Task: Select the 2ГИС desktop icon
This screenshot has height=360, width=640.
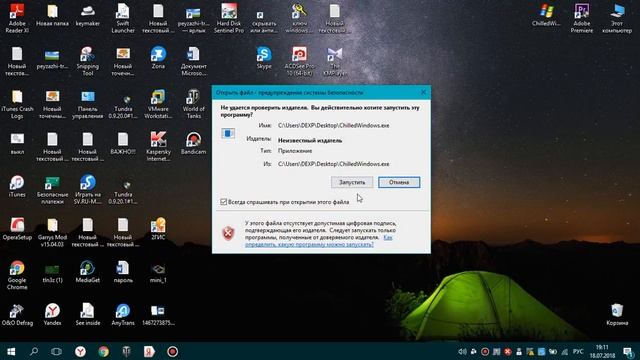Action: 158,229
